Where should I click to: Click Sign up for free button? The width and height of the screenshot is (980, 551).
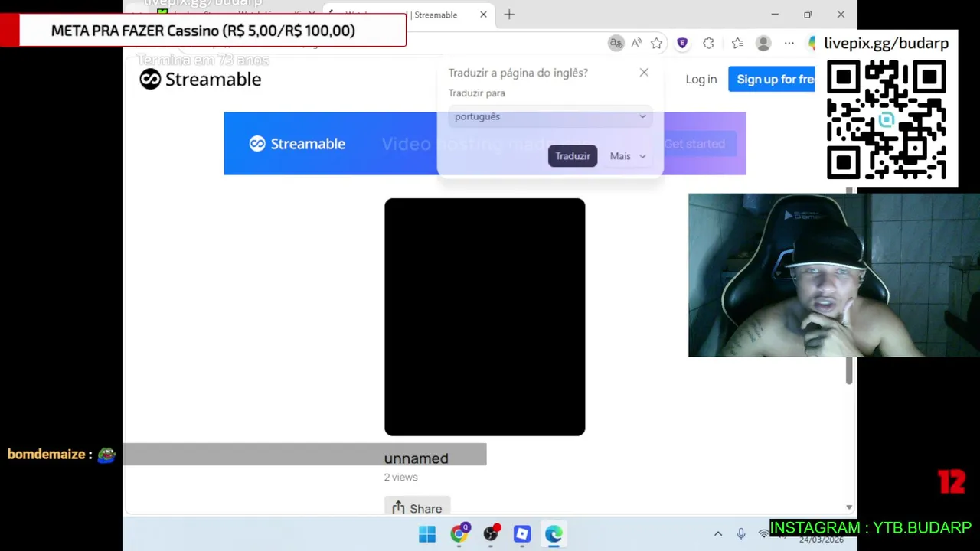773,80
